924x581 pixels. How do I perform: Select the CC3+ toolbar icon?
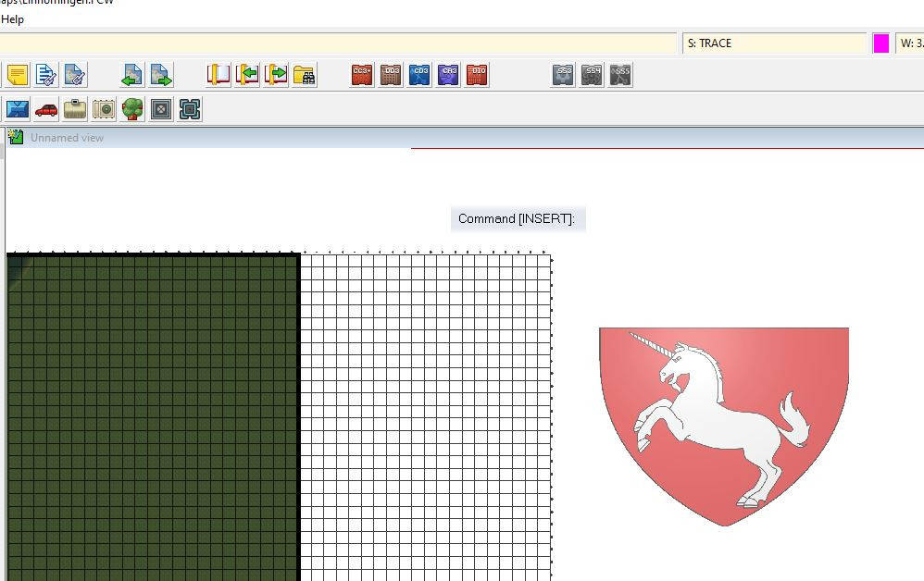(x=362, y=75)
